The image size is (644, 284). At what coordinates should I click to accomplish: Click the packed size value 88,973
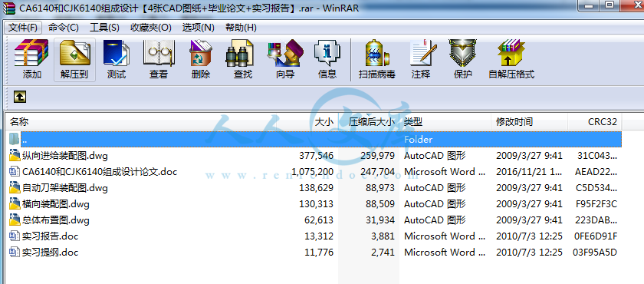pyautogui.click(x=380, y=188)
